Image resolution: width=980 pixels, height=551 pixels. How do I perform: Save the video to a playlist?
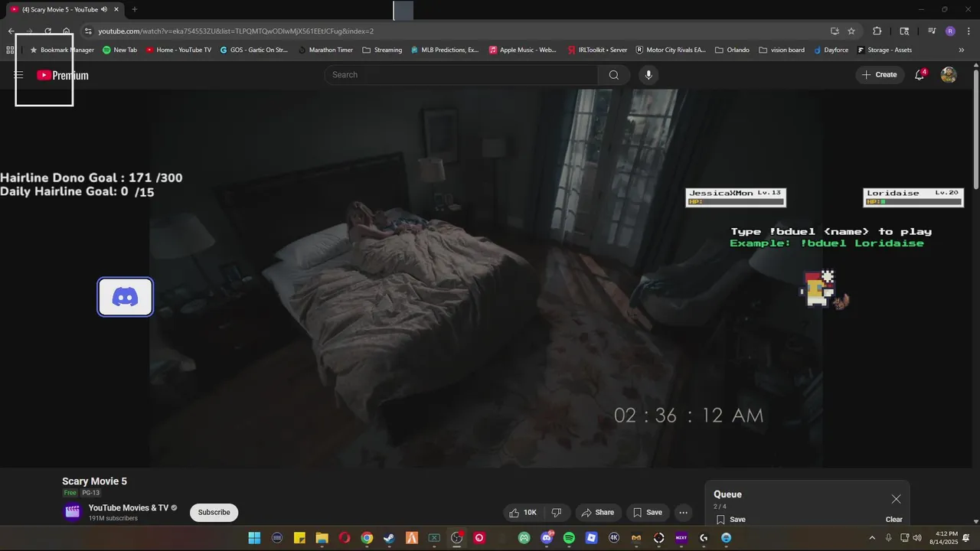pyautogui.click(x=647, y=513)
